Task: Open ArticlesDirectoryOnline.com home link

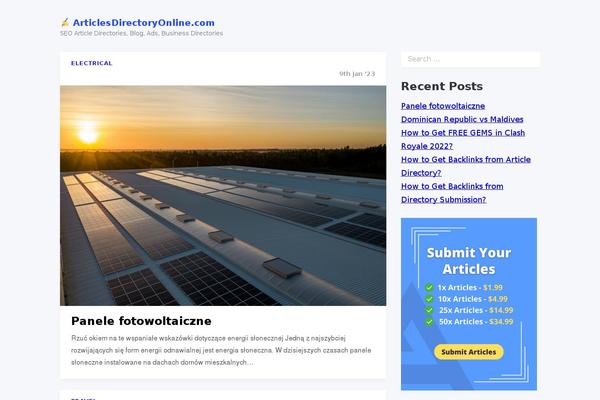Action: (143, 23)
